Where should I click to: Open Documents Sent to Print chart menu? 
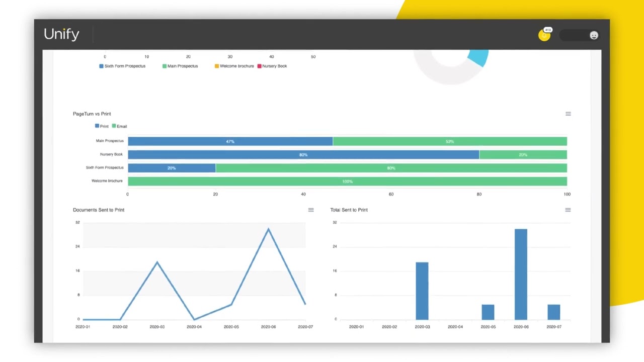point(310,210)
